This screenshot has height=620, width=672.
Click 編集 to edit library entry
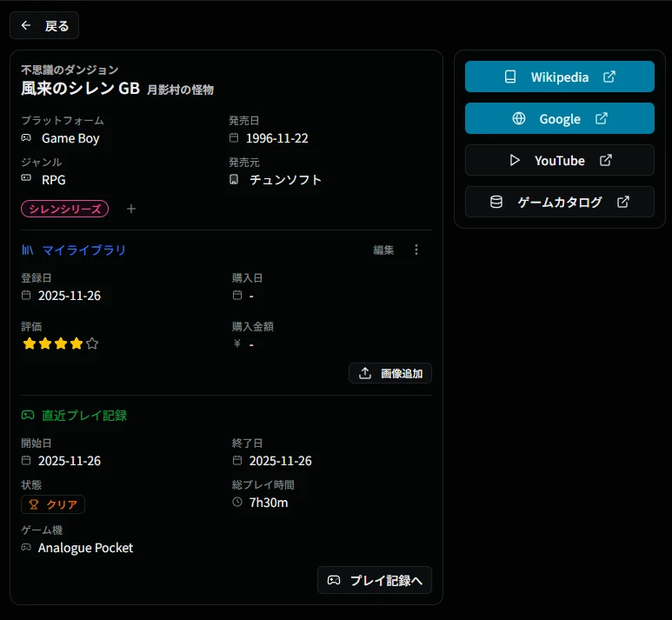383,250
